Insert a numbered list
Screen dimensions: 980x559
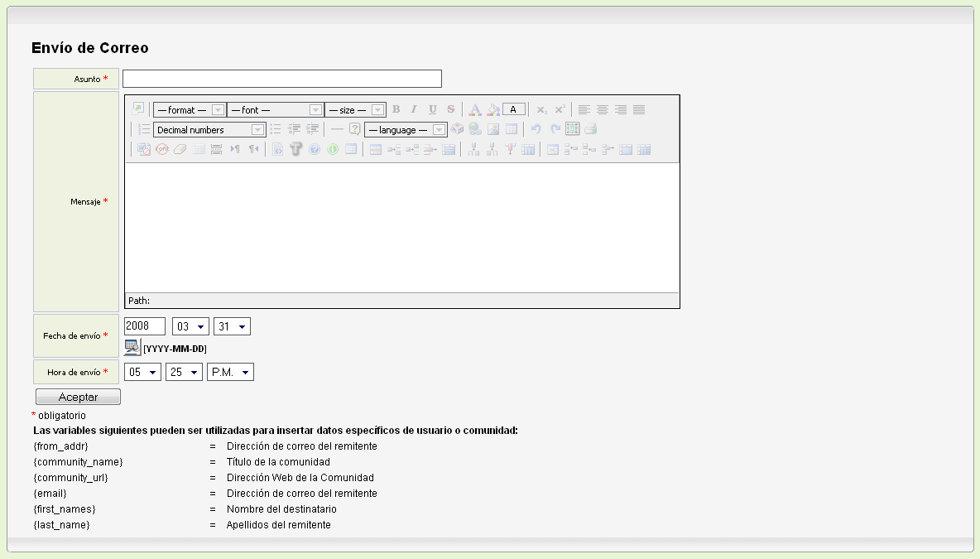coord(144,129)
